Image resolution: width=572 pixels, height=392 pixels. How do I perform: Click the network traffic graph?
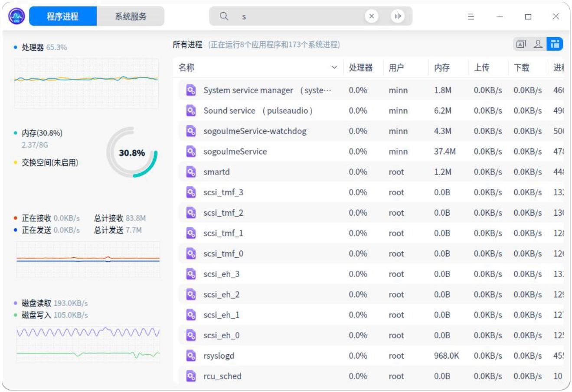click(88, 259)
